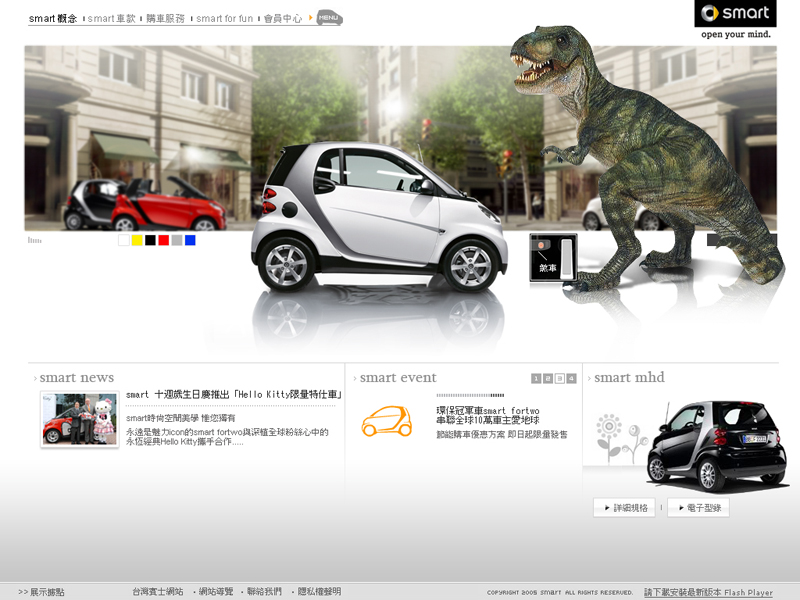
Task: Click the 節能購車優惠方案 event text
Action: [x=502, y=435]
